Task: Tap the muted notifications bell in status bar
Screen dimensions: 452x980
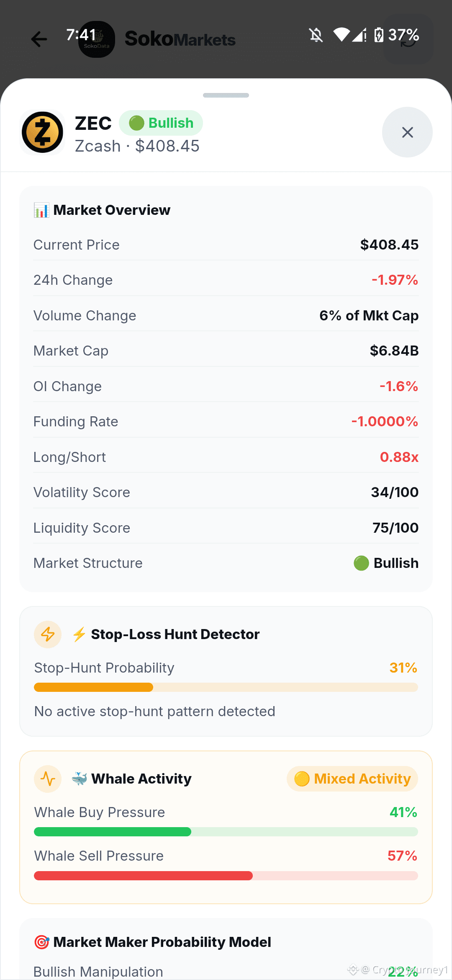Action: pos(316,35)
